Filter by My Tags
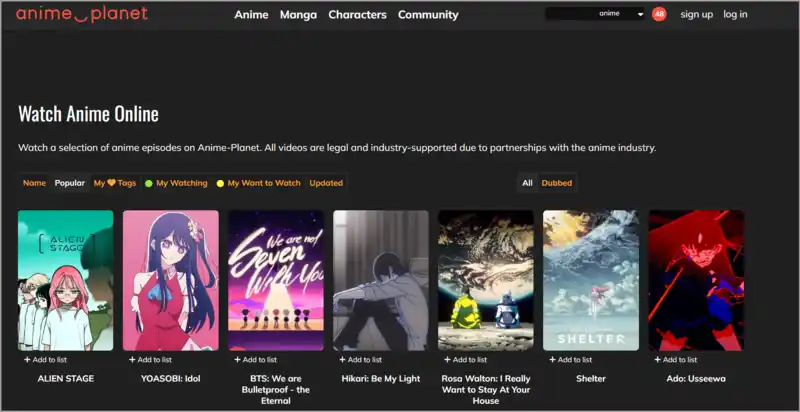The image size is (800, 412). coord(115,183)
